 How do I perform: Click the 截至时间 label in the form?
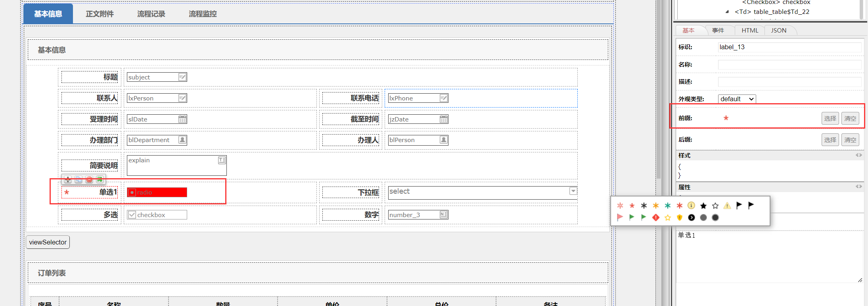point(365,119)
